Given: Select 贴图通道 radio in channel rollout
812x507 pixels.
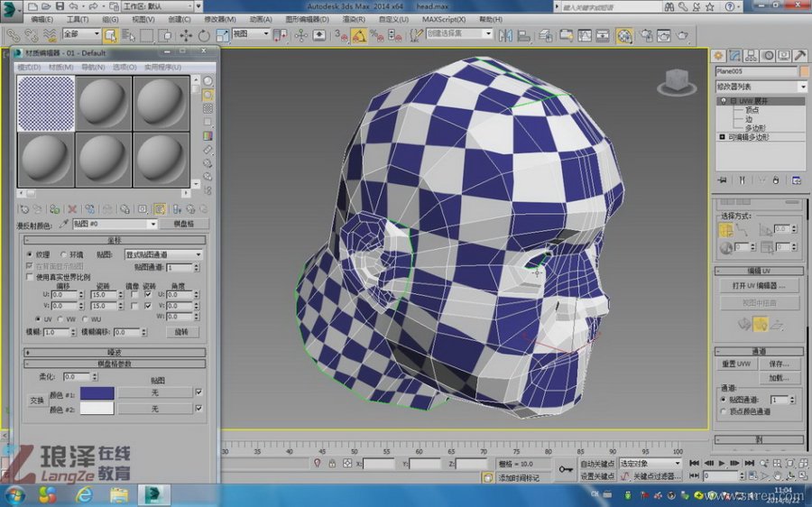Looking at the screenshot, I should tap(724, 400).
